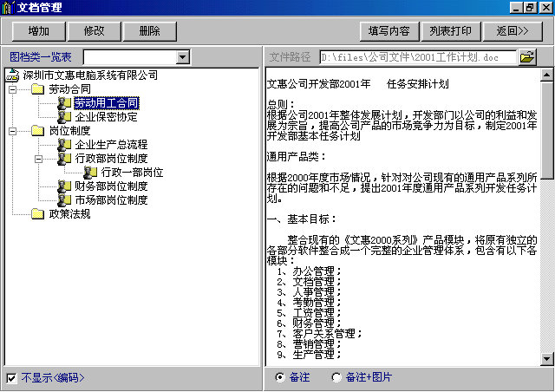Image resolution: width=555 pixels, height=392 pixels.
Task: Click the 列表打印 button
Action: pos(451,31)
